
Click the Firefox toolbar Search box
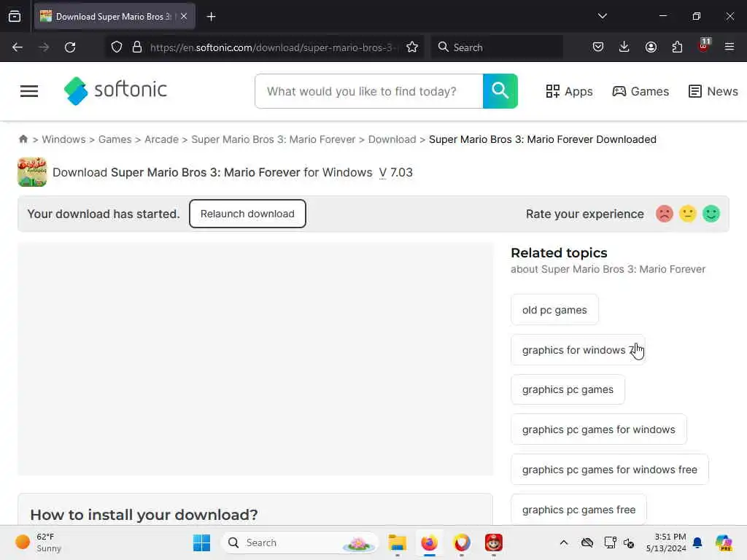click(x=497, y=47)
